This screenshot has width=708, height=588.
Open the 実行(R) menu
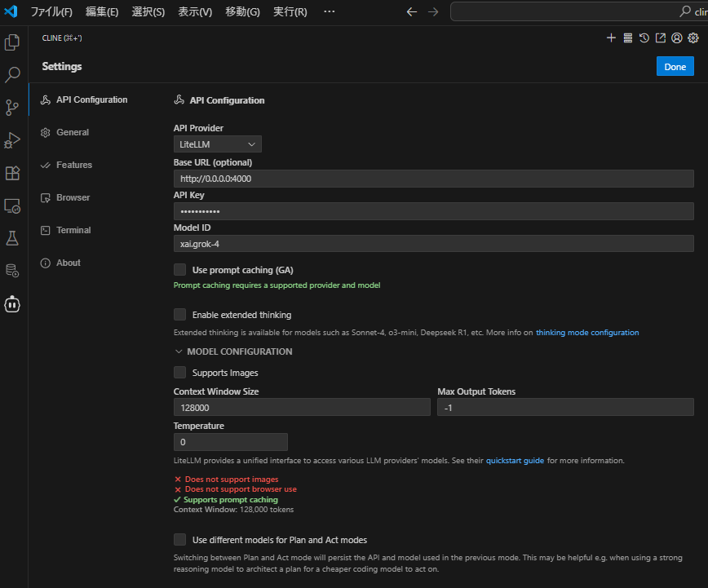pyautogui.click(x=290, y=11)
